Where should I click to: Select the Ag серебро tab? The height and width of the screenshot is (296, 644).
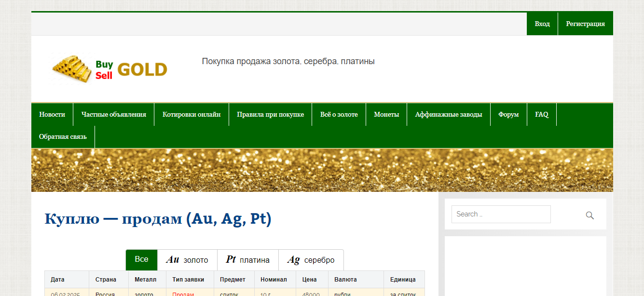coord(311,260)
